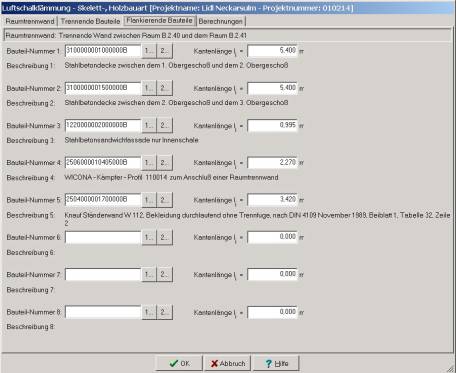Edit Kantenlänge field of Bauteil 2
Image resolution: width=456 pixels, height=373 pixels.
point(272,88)
